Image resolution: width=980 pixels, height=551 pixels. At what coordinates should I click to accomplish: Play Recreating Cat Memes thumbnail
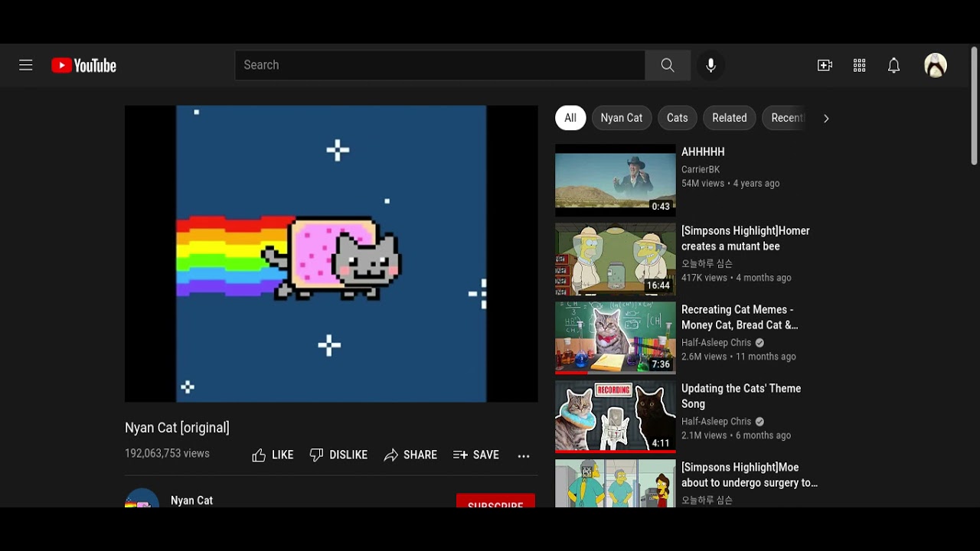click(616, 338)
